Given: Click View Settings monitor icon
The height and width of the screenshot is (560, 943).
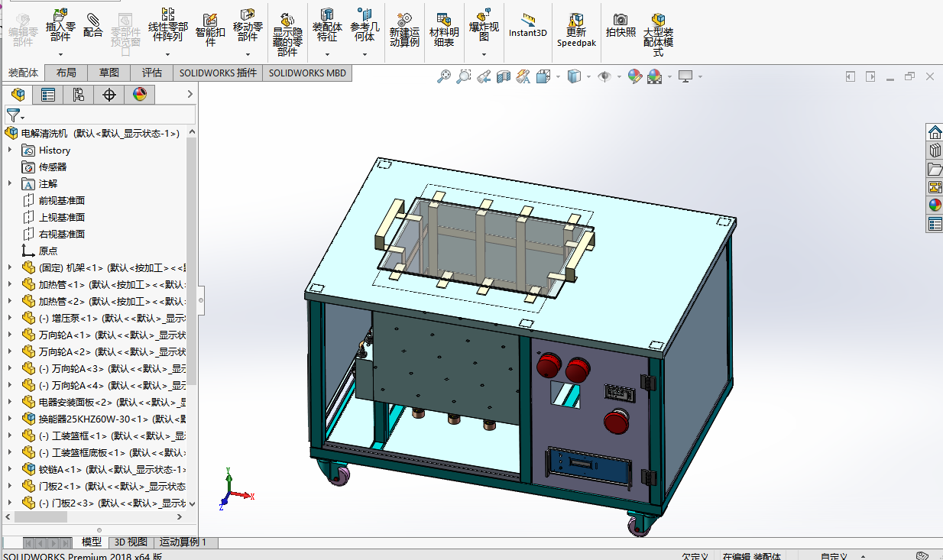Looking at the screenshot, I should tap(685, 76).
